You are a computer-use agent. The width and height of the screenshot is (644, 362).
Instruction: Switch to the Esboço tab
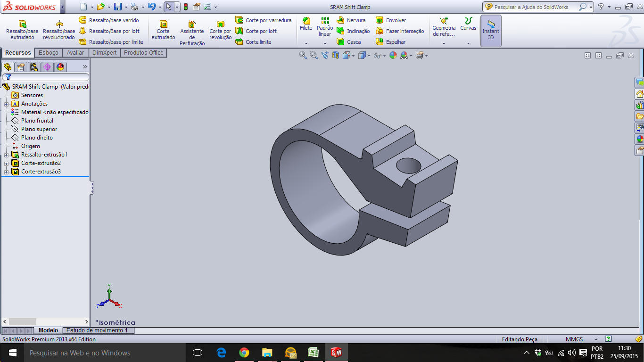point(49,53)
